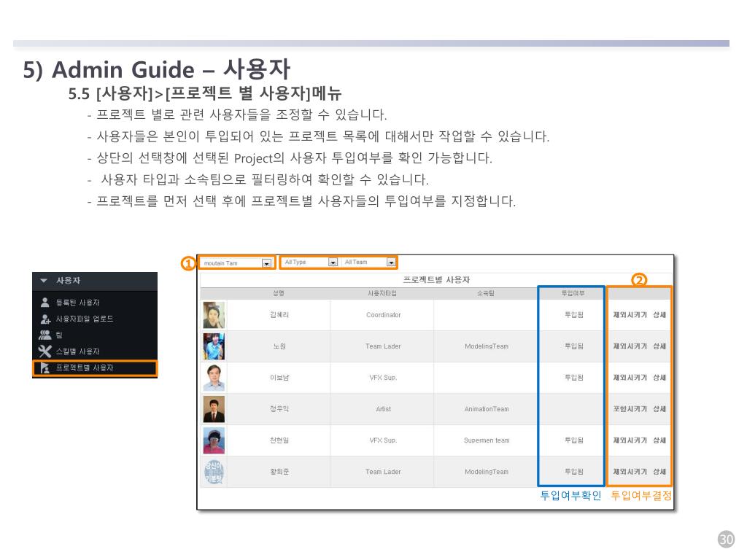The height and width of the screenshot is (560, 747).
Task: Click the team group icon in sidebar
Action: [44, 335]
